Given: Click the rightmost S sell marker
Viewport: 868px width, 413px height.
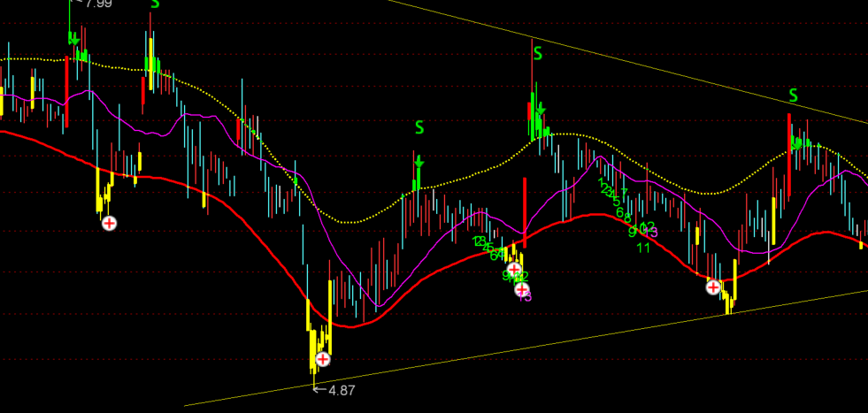Looking at the screenshot, I should click(794, 96).
